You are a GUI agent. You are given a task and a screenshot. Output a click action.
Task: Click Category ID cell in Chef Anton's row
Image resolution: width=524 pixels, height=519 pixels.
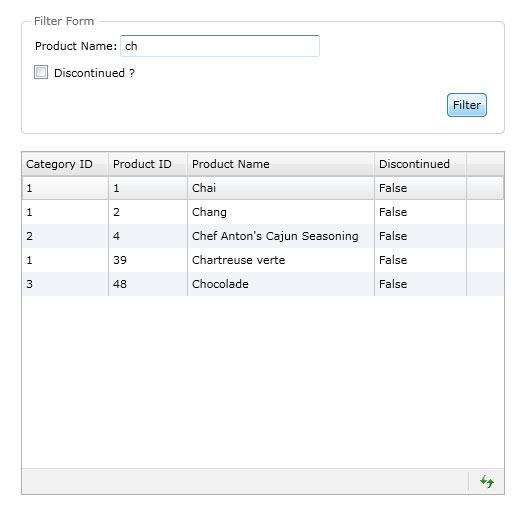[65, 236]
